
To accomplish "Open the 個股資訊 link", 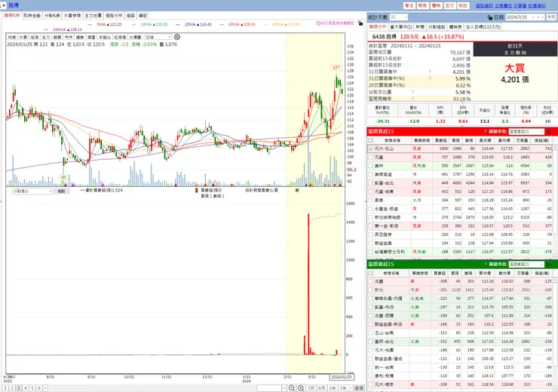I will coord(484,6).
